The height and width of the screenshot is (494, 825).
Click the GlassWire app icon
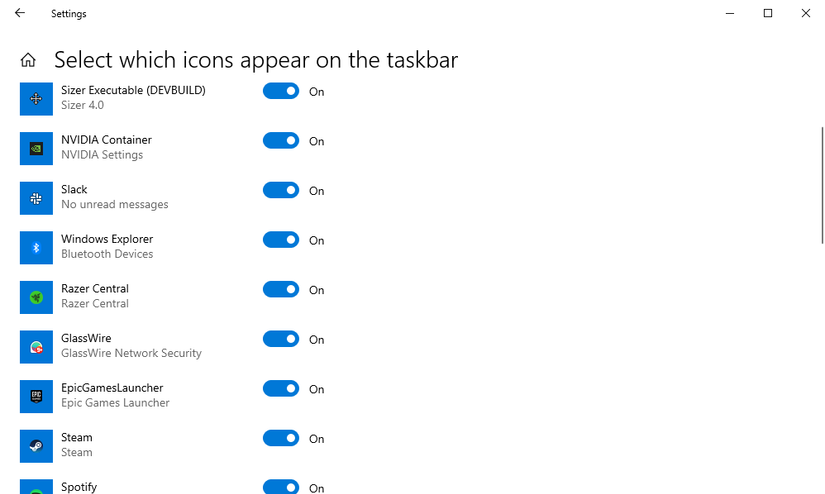point(36,347)
